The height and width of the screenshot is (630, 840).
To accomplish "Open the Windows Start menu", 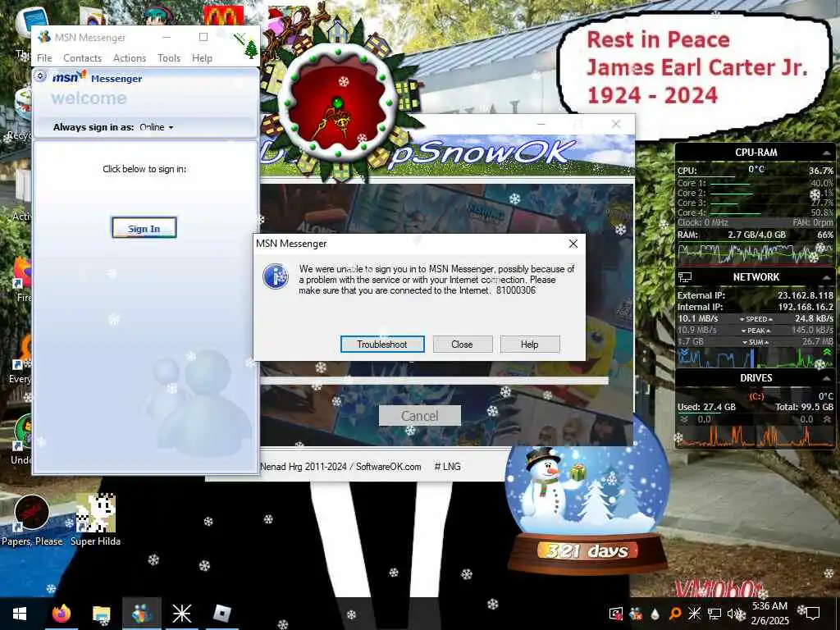I will point(20,614).
